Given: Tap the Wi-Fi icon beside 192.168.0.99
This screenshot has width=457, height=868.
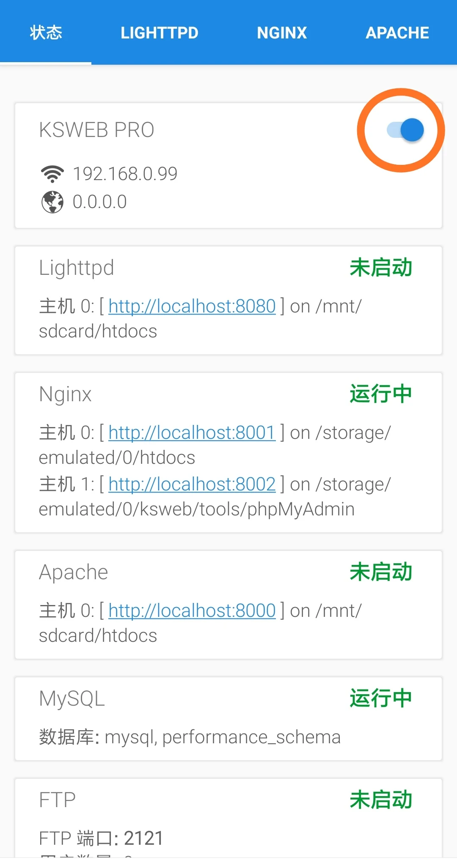Looking at the screenshot, I should tap(52, 173).
